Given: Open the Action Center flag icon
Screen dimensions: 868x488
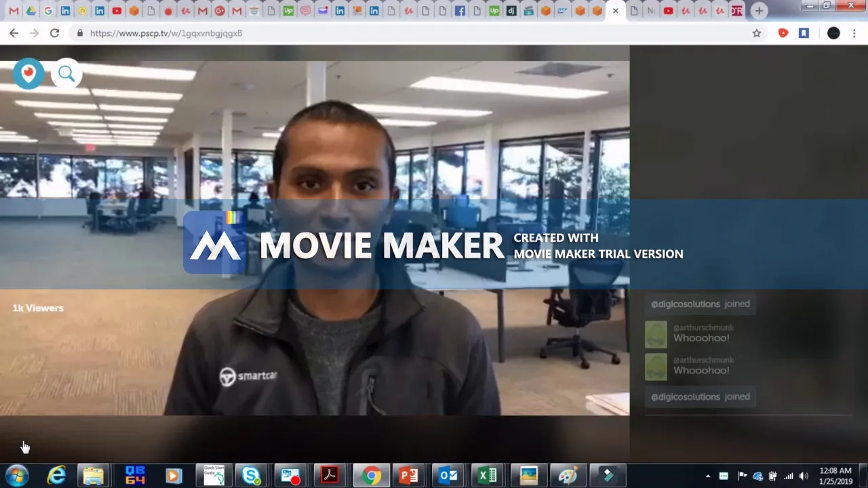Looking at the screenshot, I should coord(742,476).
